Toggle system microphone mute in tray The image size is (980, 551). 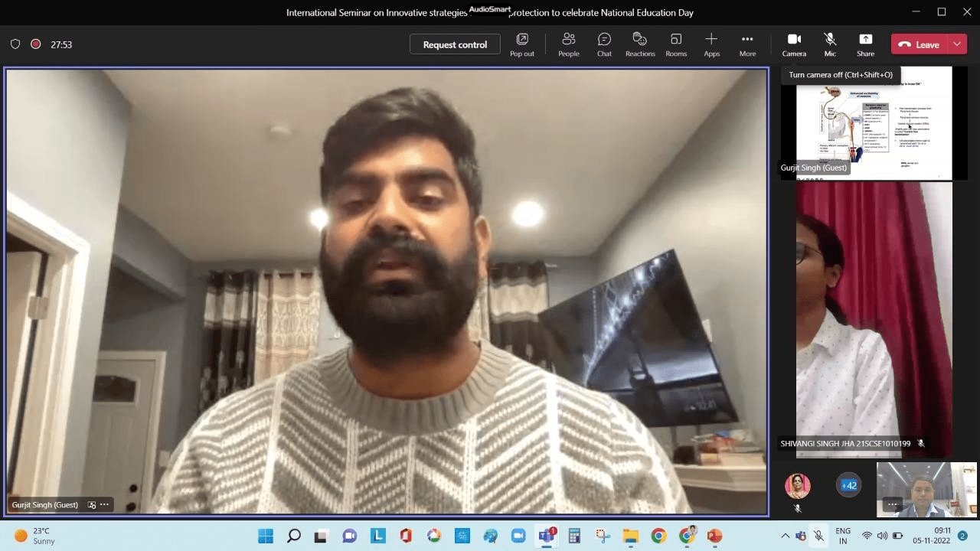[818, 536]
